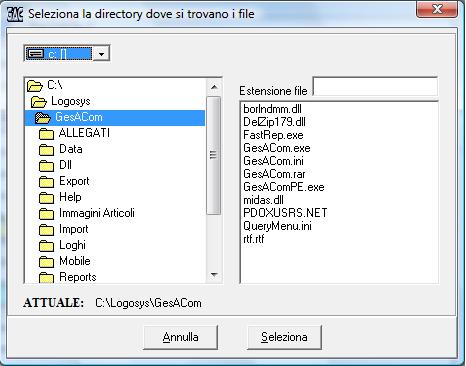The width and height of the screenshot is (466, 366).
Task: Open the drive selection dropdown arrow
Action: (102, 54)
